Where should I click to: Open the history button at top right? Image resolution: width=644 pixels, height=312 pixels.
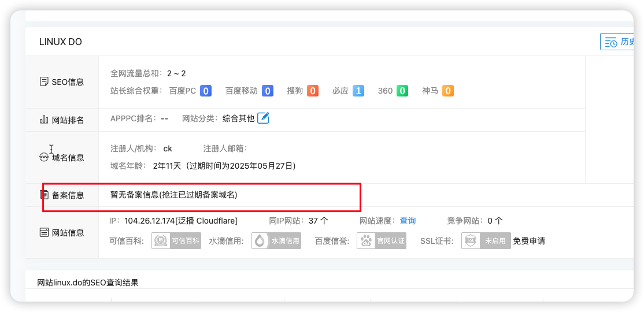[618, 42]
